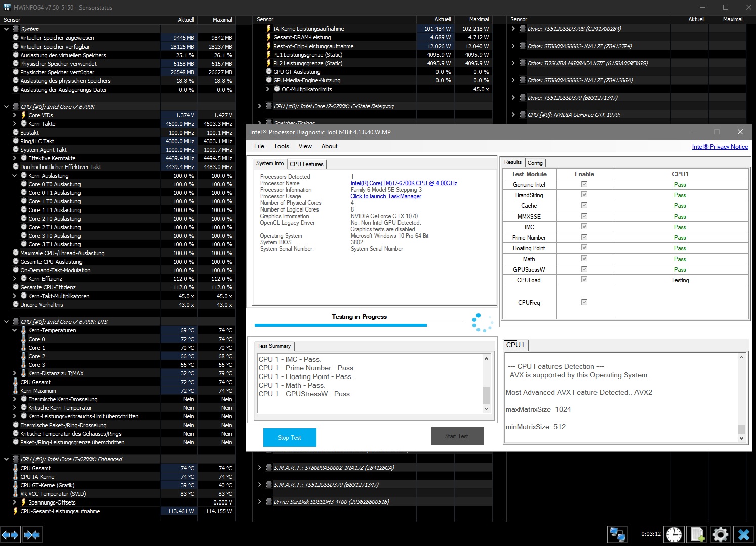Click the Testing in Progress progress bar
Screen dimensions: 756x546
(x=360, y=325)
